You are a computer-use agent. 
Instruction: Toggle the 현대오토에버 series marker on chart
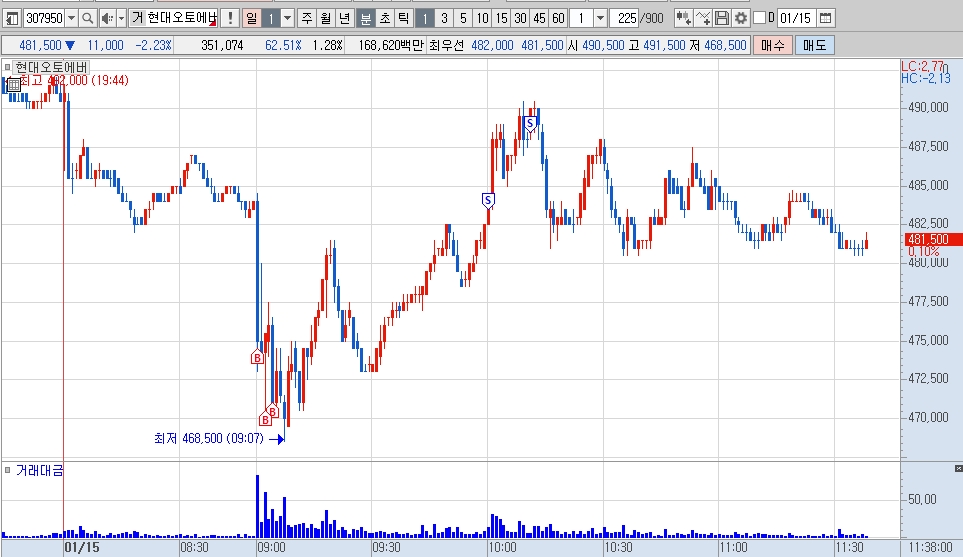coord(7,67)
